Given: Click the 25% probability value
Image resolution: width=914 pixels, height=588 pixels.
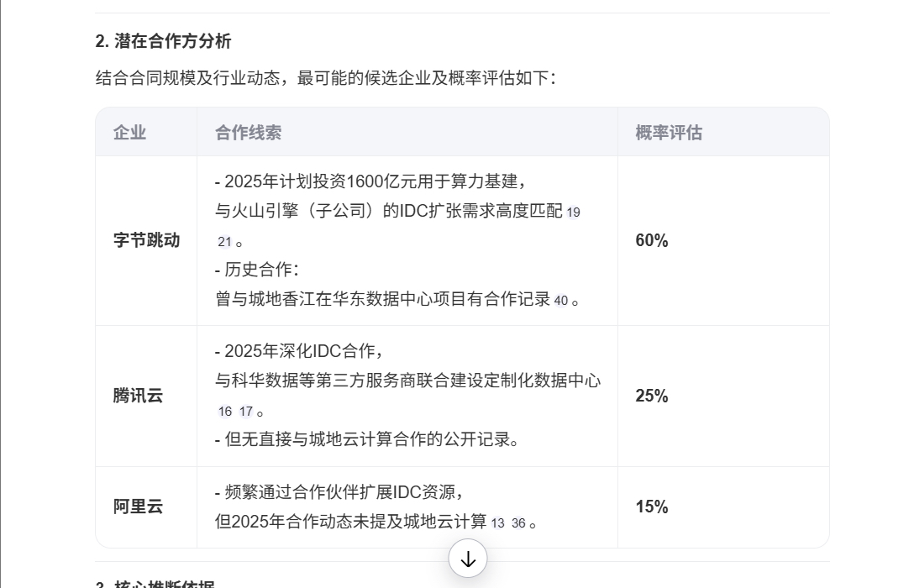Looking at the screenshot, I should point(652,396).
